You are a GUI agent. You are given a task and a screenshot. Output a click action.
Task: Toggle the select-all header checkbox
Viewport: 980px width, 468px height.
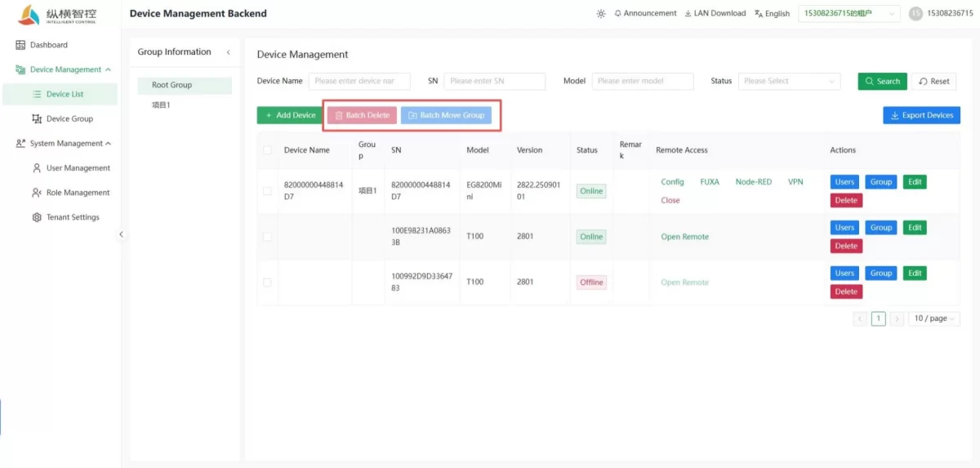tap(267, 150)
